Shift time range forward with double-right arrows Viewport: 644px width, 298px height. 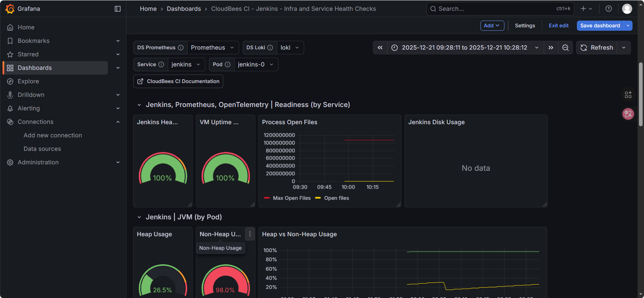point(551,48)
